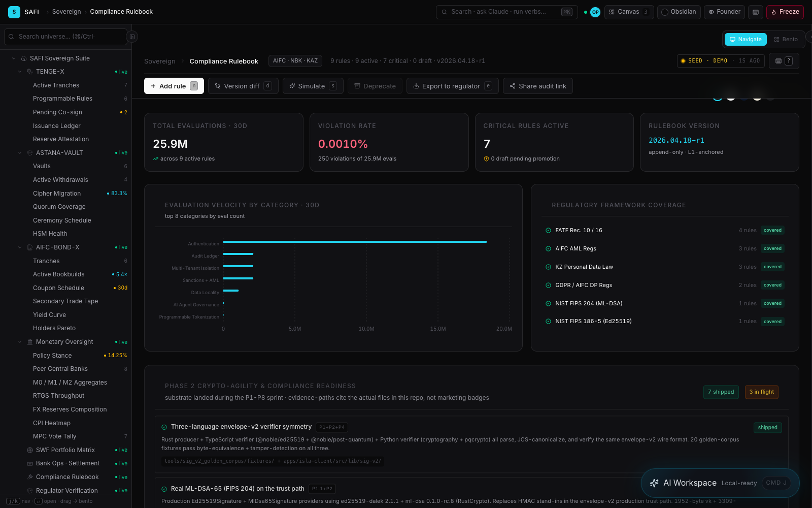Open the AIFC · NBK · KAZ jurisdiction selector
The image size is (812, 508).
coord(295,61)
